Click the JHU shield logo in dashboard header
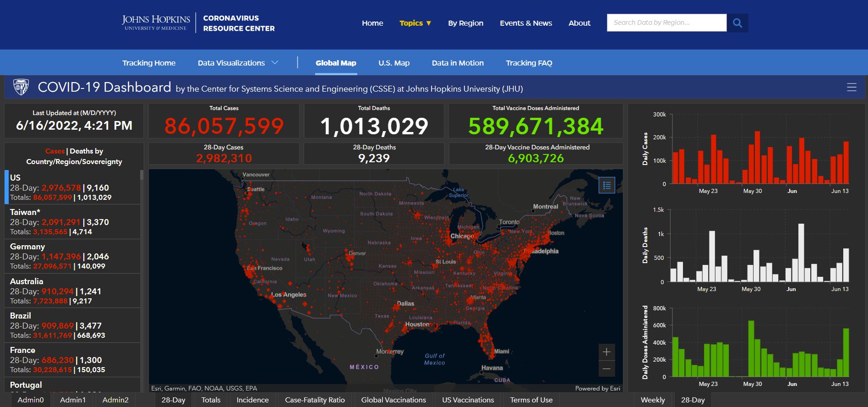The image size is (868, 407). pyautogui.click(x=21, y=87)
